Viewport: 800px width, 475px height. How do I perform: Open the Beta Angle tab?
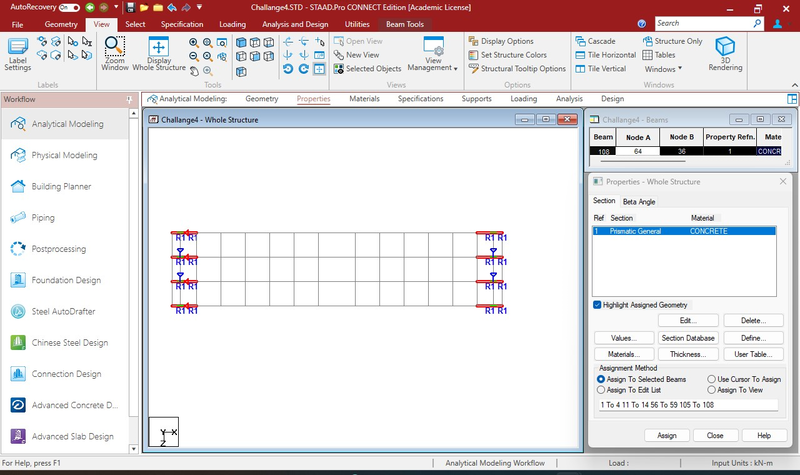639,202
